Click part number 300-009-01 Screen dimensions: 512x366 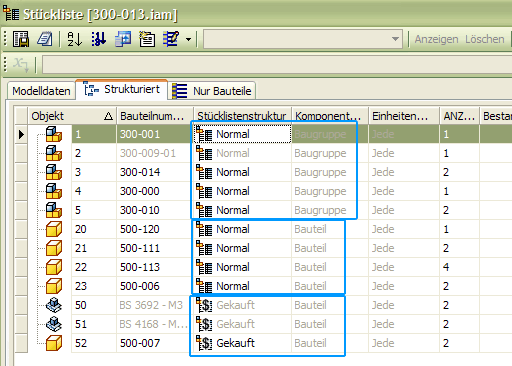tap(148, 153)
